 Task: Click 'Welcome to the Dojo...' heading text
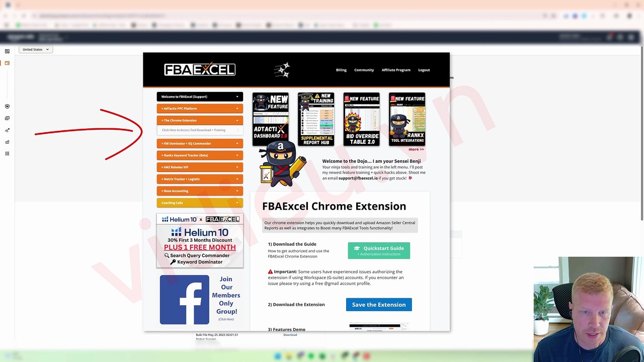[371, 161]
